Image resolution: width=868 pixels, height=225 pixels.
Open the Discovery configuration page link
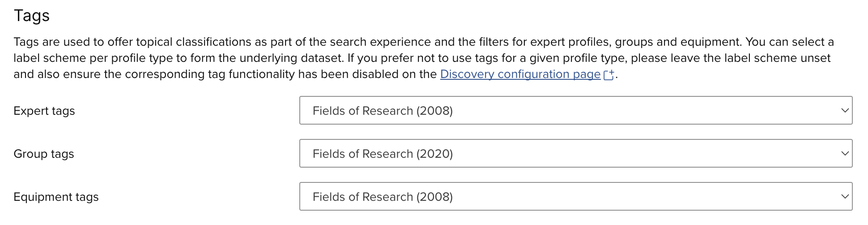click(520, 74)
